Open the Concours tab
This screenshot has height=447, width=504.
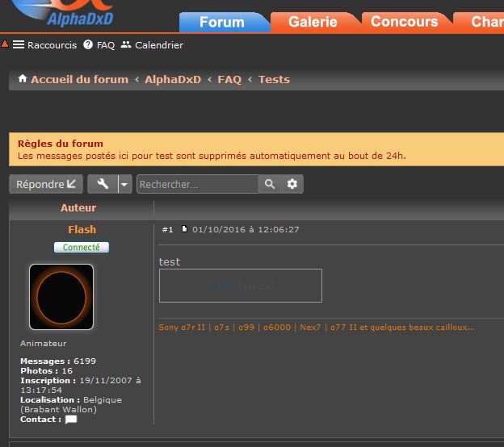click(x=403, y=22)
